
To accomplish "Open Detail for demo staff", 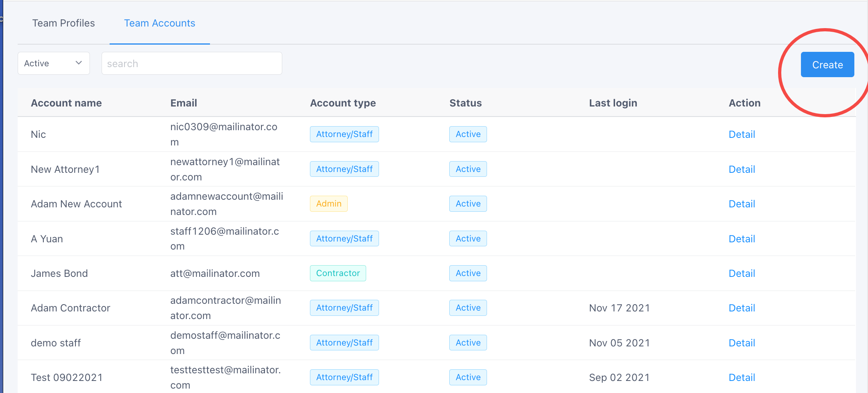I will coord(742,343).
